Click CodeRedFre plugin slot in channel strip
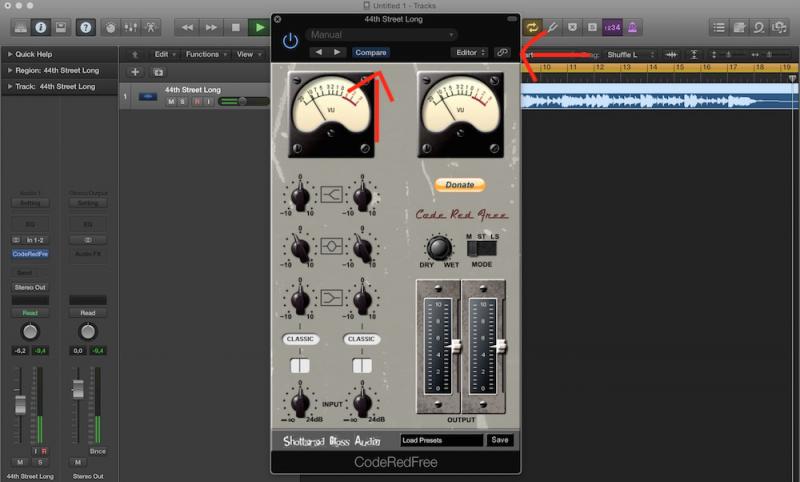The height and width of the screenshot is (482, 800). pyautogui.click(x=30, y=253)
